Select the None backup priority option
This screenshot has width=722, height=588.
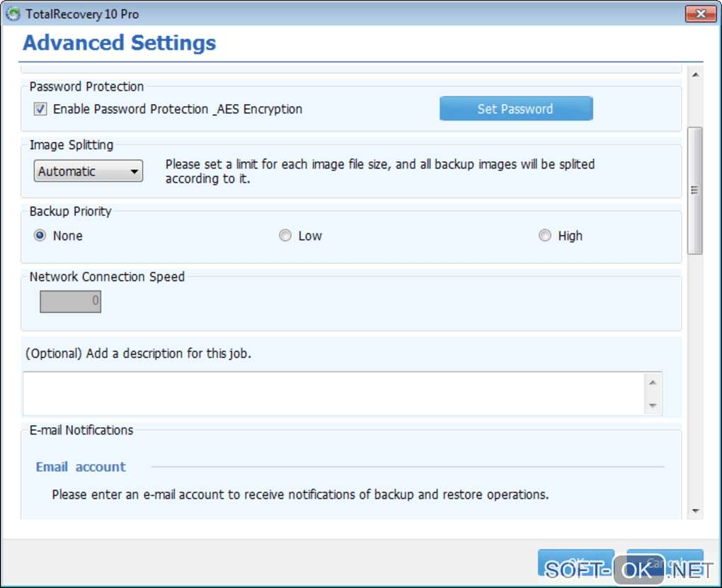[x=40, y=236]
